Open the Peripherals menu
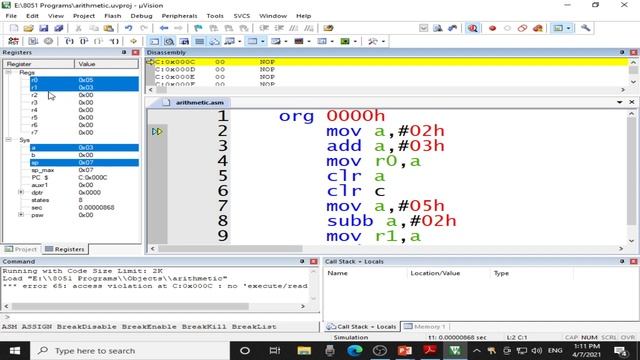The height and width of the screenshot is (360, 640). 179,16
